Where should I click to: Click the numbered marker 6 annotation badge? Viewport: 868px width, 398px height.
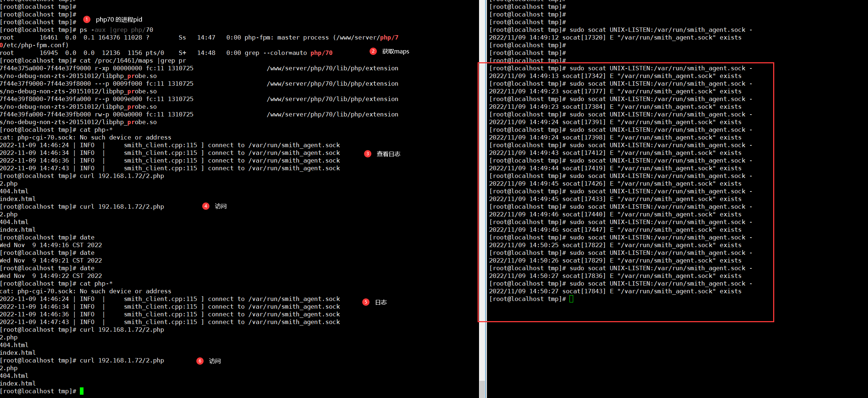coord(200,361)
